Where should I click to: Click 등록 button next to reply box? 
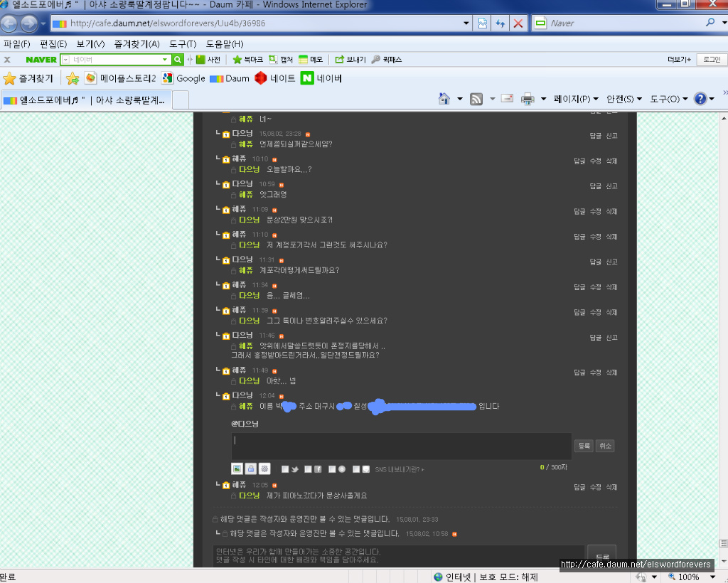point(584,446)
